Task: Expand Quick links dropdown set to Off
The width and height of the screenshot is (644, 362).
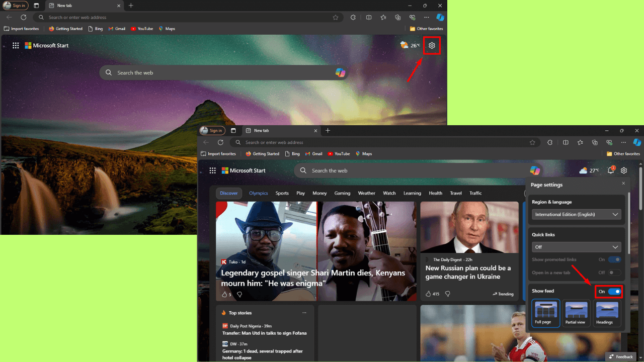Action: tap(577, 247)
